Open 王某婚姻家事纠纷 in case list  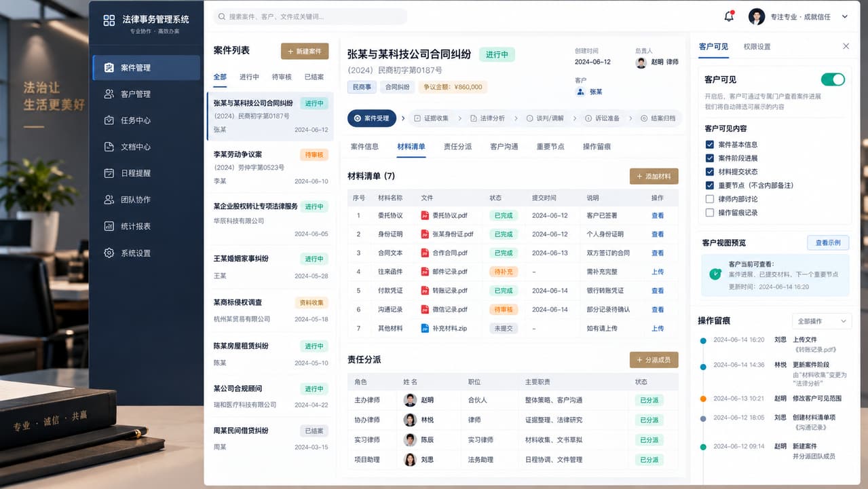point(270,267)
